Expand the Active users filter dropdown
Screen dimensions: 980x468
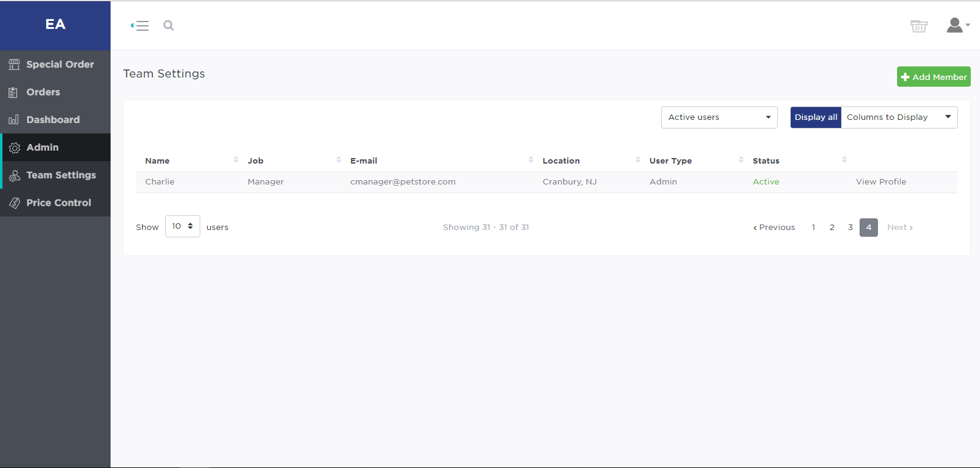[x=719, y=117]
